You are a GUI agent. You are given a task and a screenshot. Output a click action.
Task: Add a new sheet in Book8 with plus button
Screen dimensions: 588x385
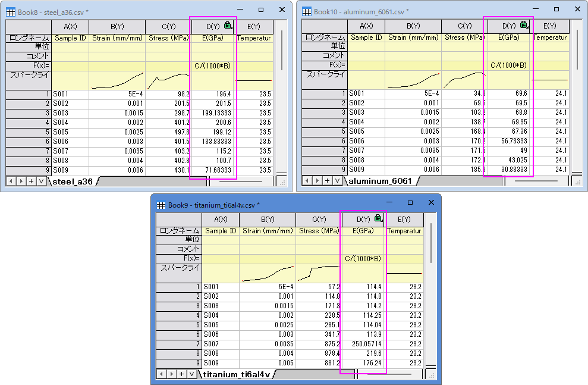click(x=31, y=181)
